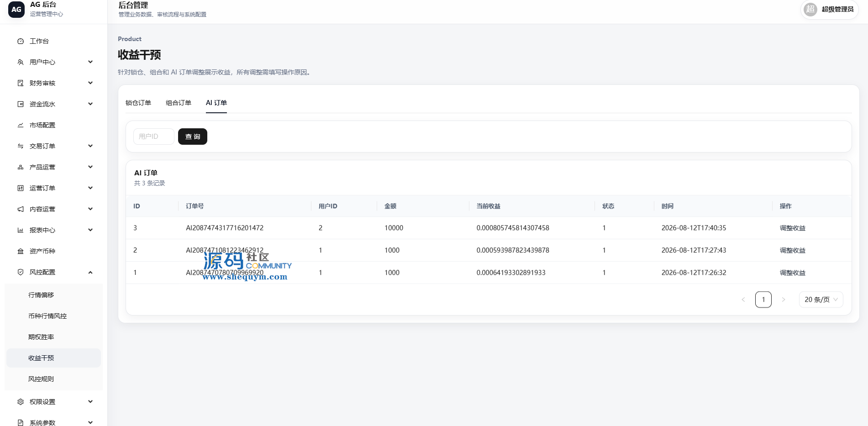Click the 市场配置 menu label
868x426 pixels.
pyautogui.click(x=42, y=125)
